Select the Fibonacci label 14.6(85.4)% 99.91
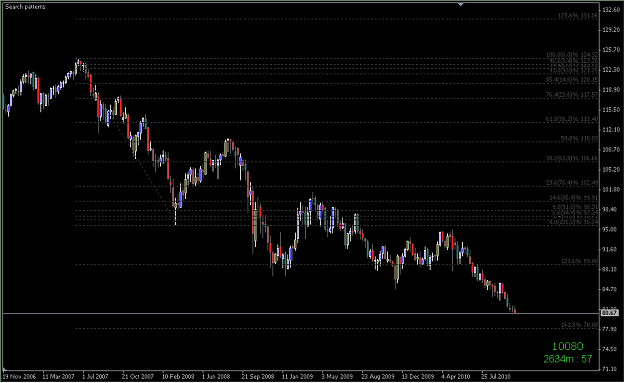The image size is (625, 383). point(574,198)
